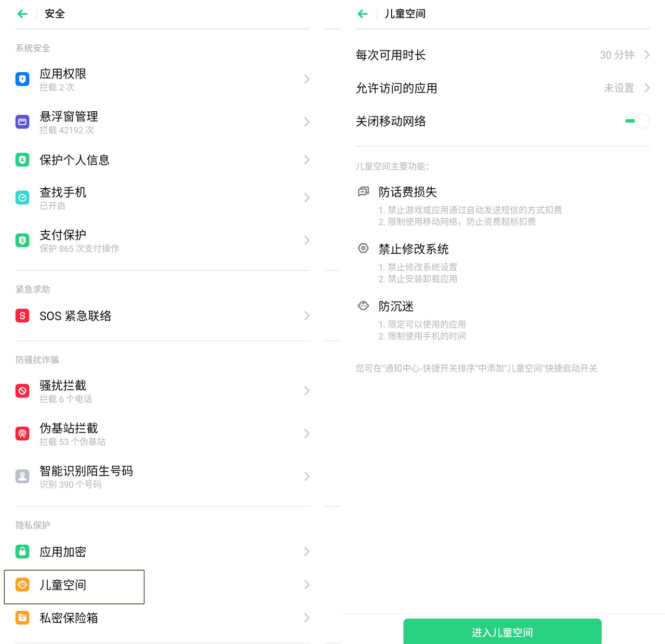Select the 悬浮窗管理 window icon
This screenshot has height=644, width=665.
pyautogui.click(x=22, y=122)
